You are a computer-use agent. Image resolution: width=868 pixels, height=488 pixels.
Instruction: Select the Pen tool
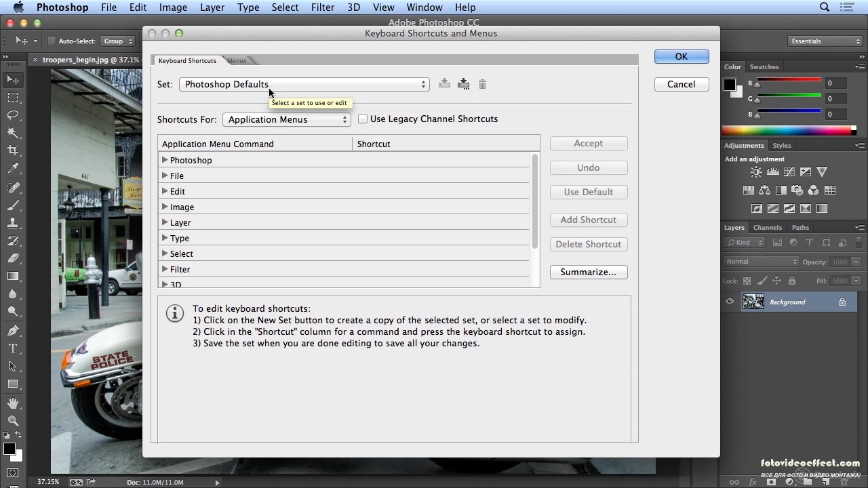coord(13,331)
